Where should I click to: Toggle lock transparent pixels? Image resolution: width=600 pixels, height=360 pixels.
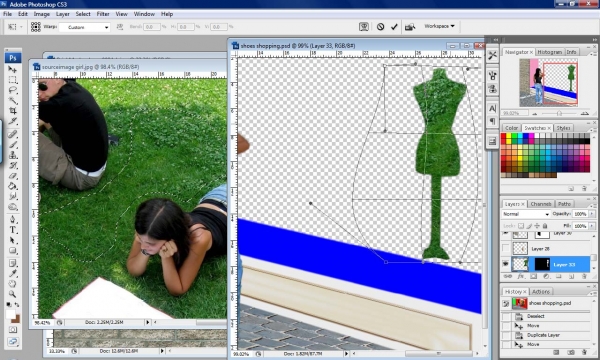[521, 226]
